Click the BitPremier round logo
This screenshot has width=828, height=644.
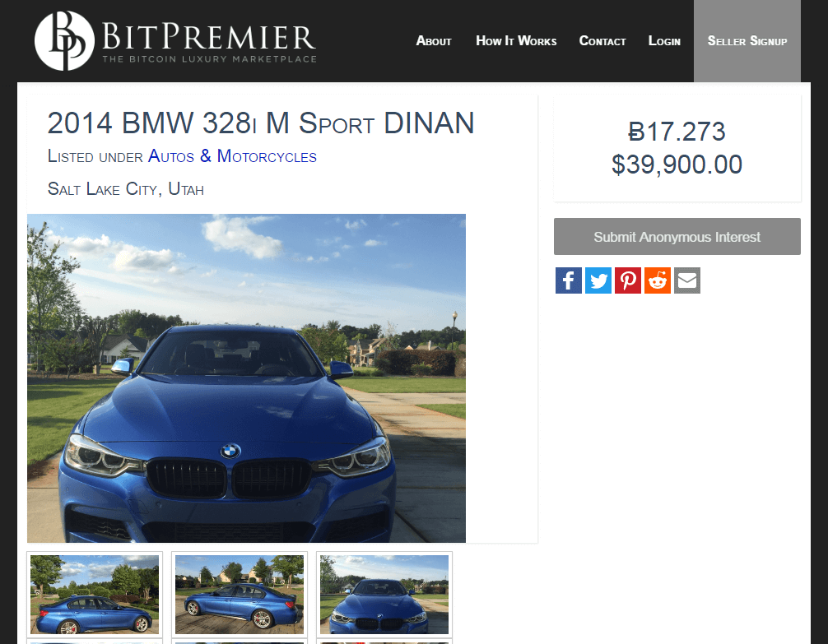point(64,40)
